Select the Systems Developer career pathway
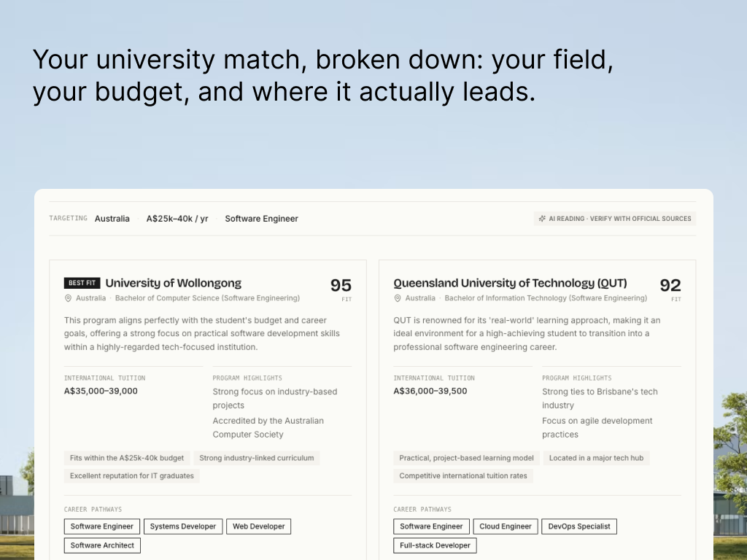 coord(183,526)
